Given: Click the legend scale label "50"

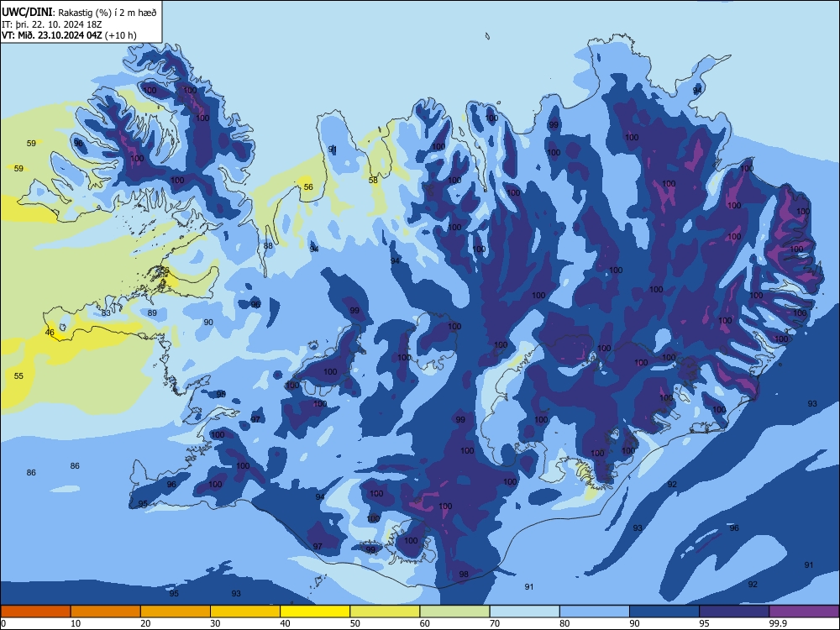Looking at the screenshot, I should pos(355,623).
